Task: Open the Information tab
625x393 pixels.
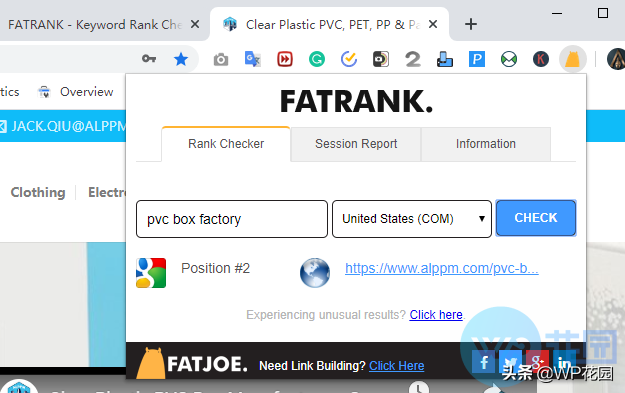Action: tap(486, 144)
